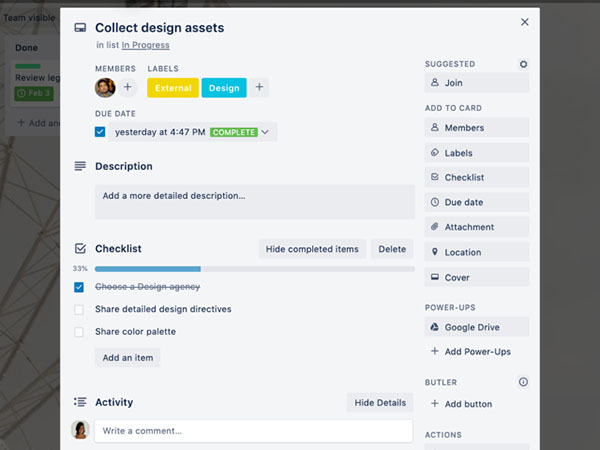Click the member avatar photo
The width and height of the screenshot is (600, 450).
(x=105, y=88)
